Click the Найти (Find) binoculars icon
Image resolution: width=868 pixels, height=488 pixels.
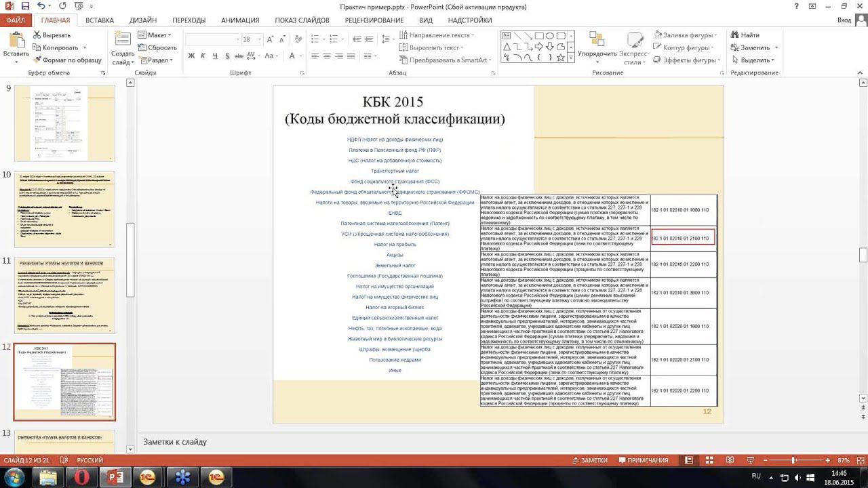point(734,35)
